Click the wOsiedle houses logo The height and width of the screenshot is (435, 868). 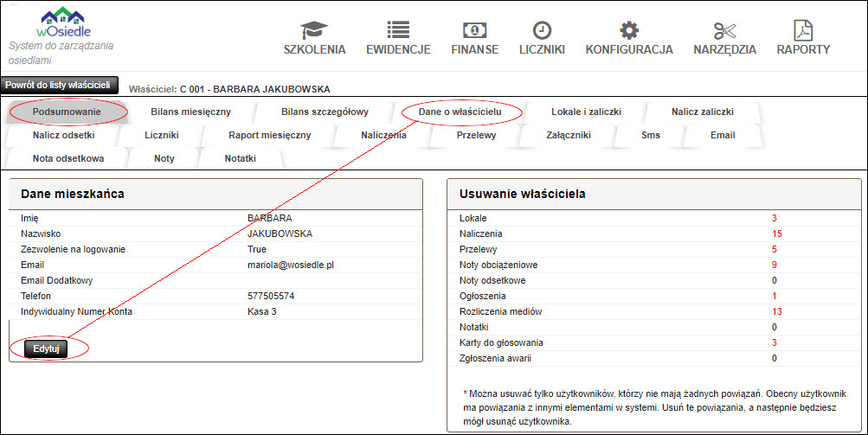click(x=63, y=21)
